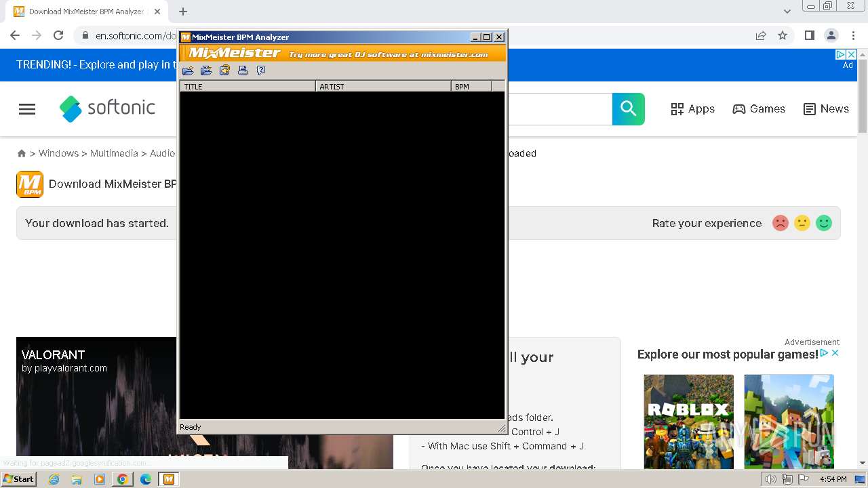Screen dimensions: 868x488
Task: Click the volume icon in system tray
Action: tap(770, 479)
